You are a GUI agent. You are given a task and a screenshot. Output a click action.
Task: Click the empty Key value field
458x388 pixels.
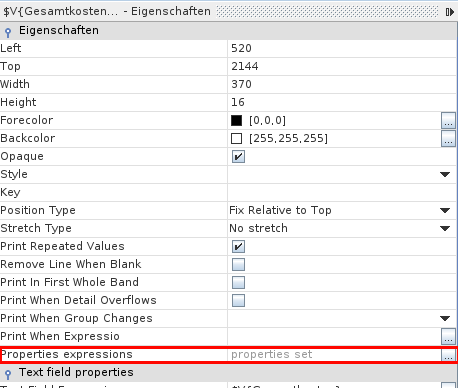342,192
